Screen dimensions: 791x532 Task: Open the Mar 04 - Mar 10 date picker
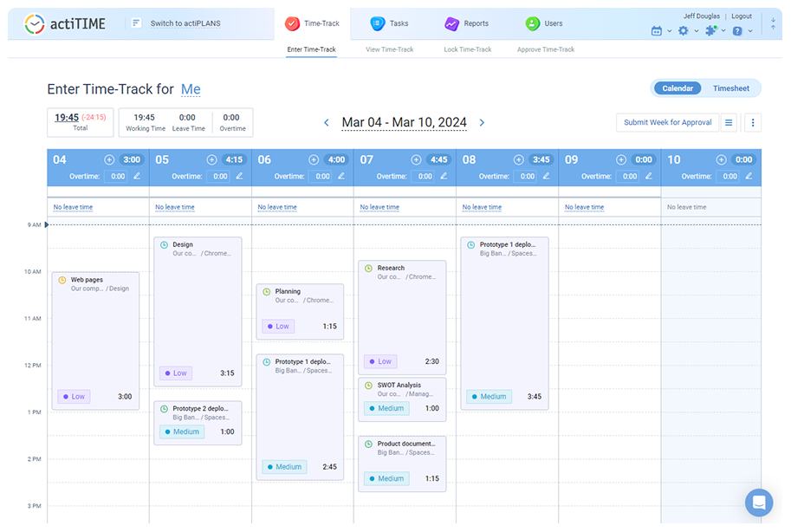point(404,123)
